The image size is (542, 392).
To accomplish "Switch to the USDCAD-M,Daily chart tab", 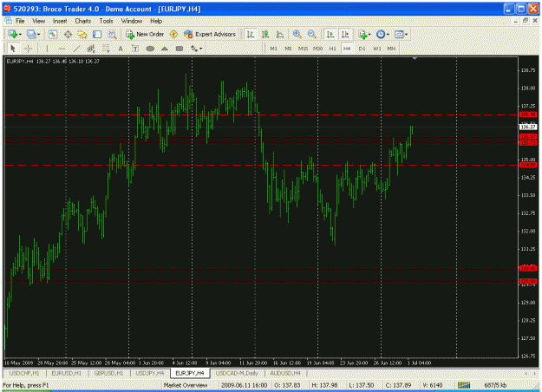I will pos(237,373).
